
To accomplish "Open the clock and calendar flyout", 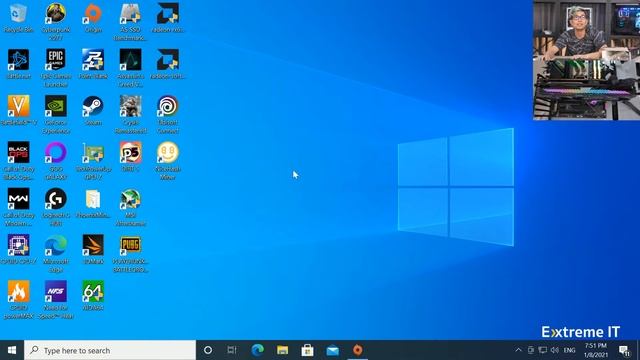I will pyautogui.click(x=596, y=350).
